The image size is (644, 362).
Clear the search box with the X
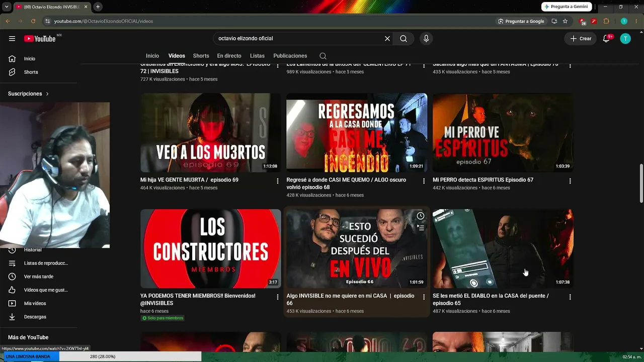click(x=387, y=39)
